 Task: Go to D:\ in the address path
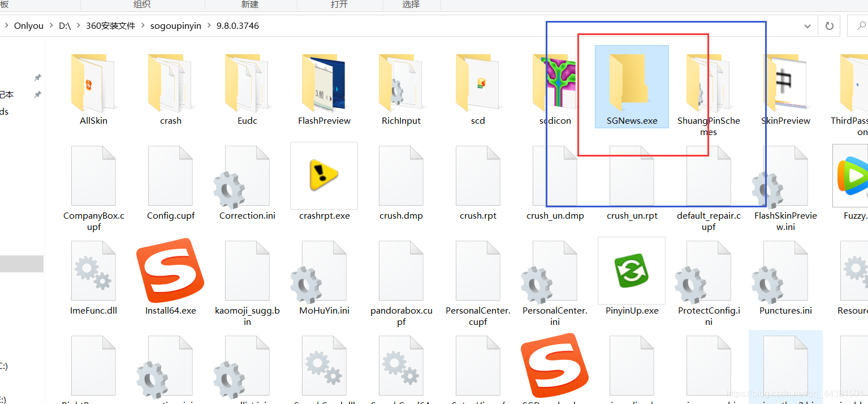click(x=65, y=26)
